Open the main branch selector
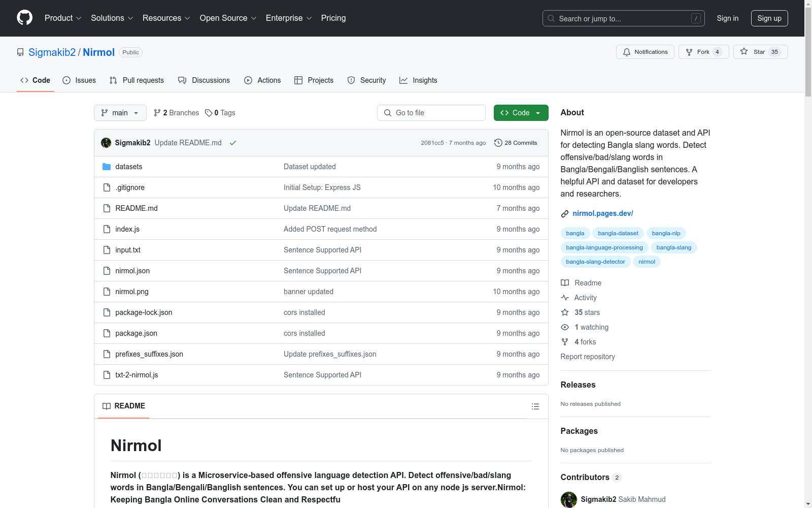This screenshot has width=812, height=508. click(x=120, y=113)
